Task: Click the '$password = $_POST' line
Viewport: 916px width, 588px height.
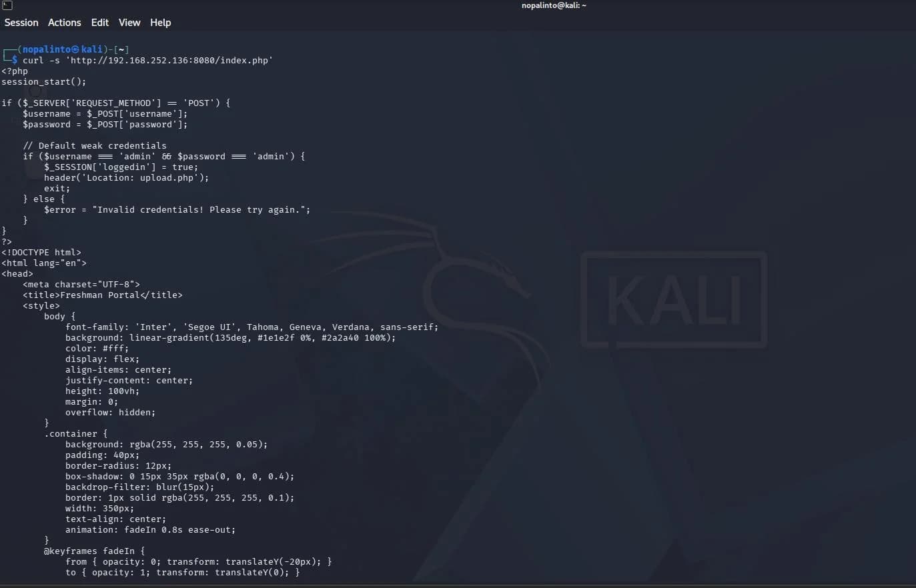Action: coord(105,124)
